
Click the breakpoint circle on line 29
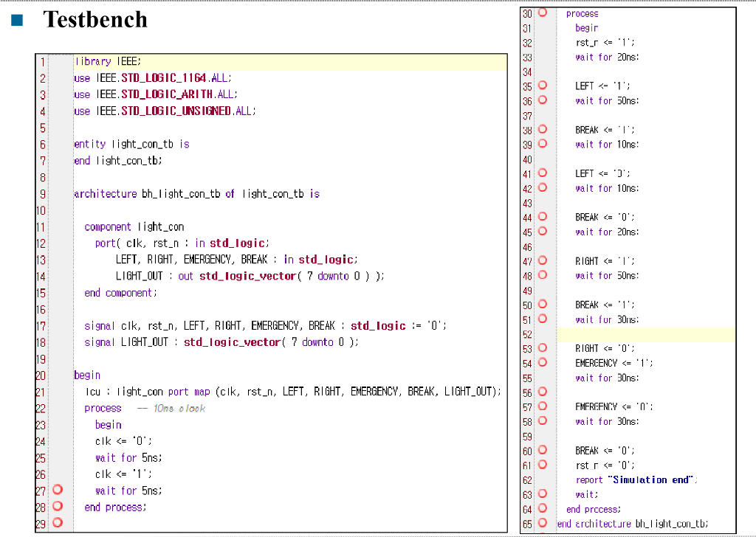pos(58,523)
